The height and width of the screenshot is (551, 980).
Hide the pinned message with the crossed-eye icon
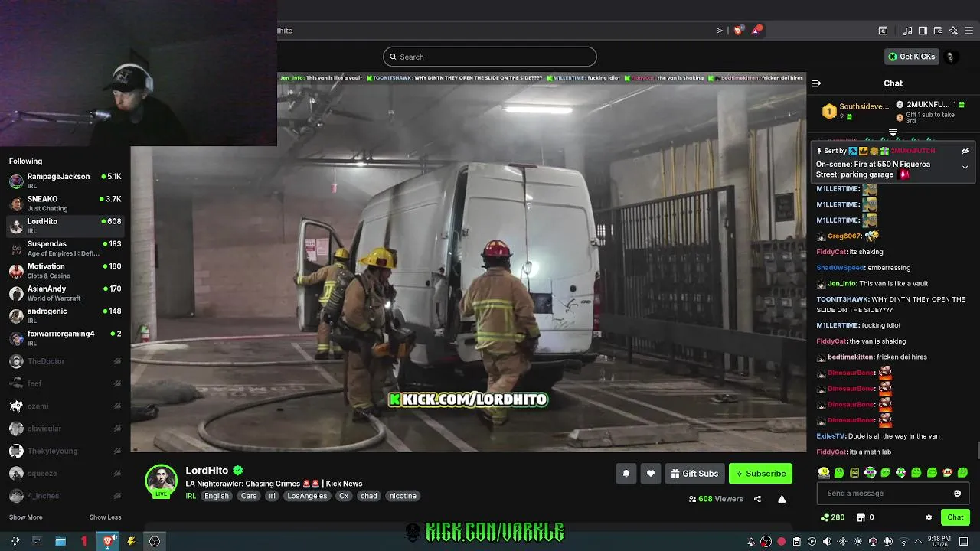965,151
